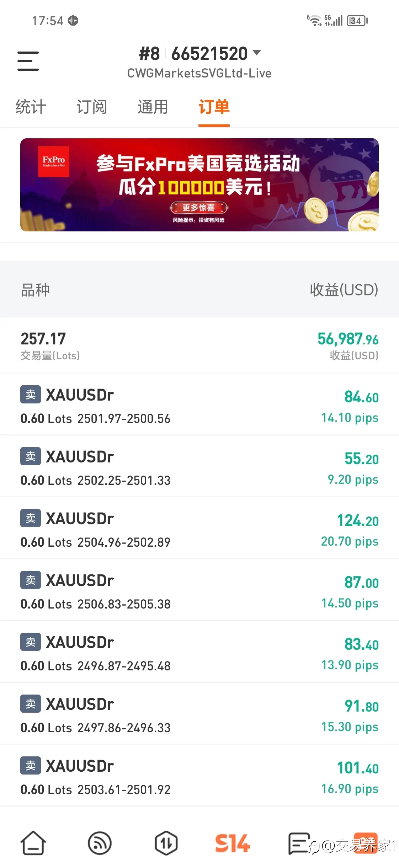Tap the hexagon trade icon in bottom bar
The height and width of the screenshot is (868, 399).
point(166,843)
